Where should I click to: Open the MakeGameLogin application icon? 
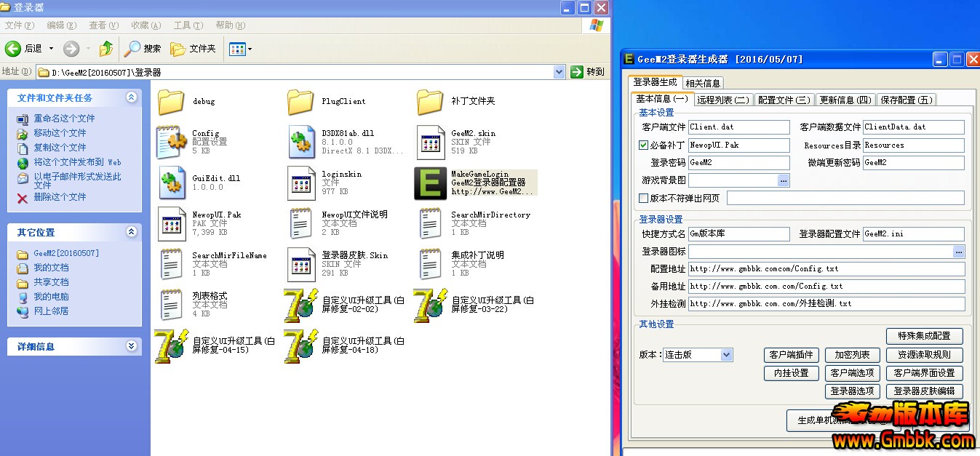click(x=430, y=183)
